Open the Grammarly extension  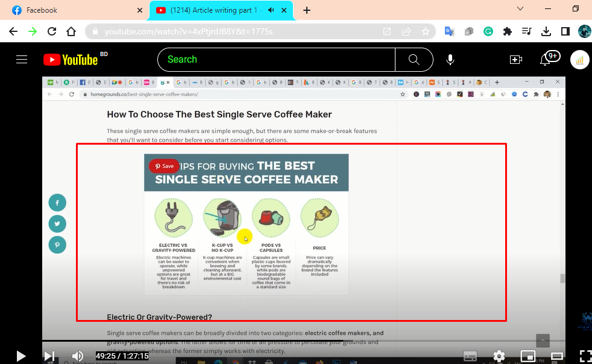pos(488,32)
